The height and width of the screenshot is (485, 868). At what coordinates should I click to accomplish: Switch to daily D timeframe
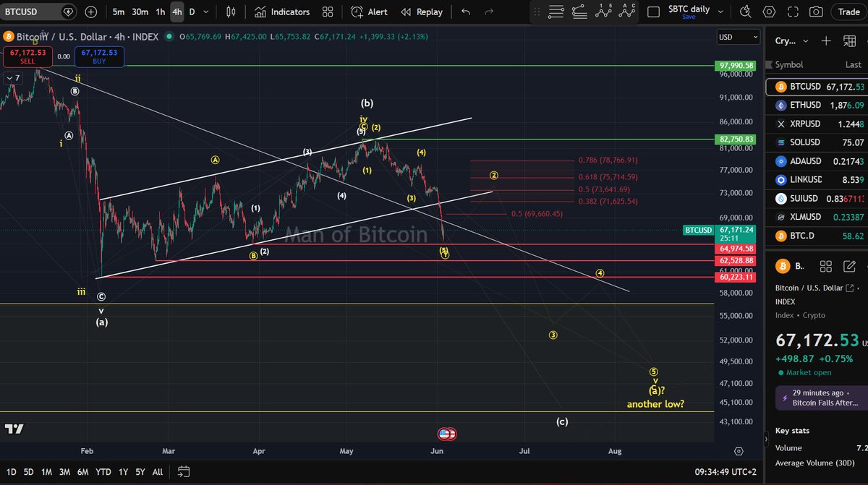coord(192,12)
